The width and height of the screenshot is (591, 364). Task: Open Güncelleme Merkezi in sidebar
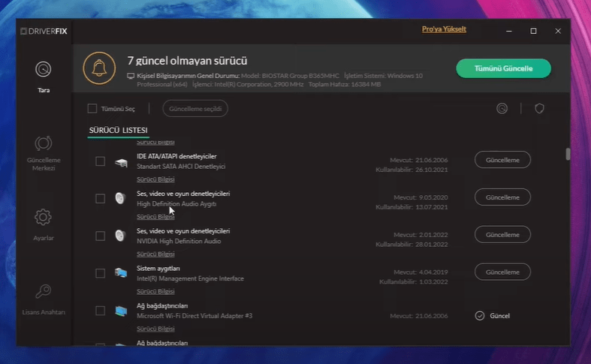(x=44, y=153)
